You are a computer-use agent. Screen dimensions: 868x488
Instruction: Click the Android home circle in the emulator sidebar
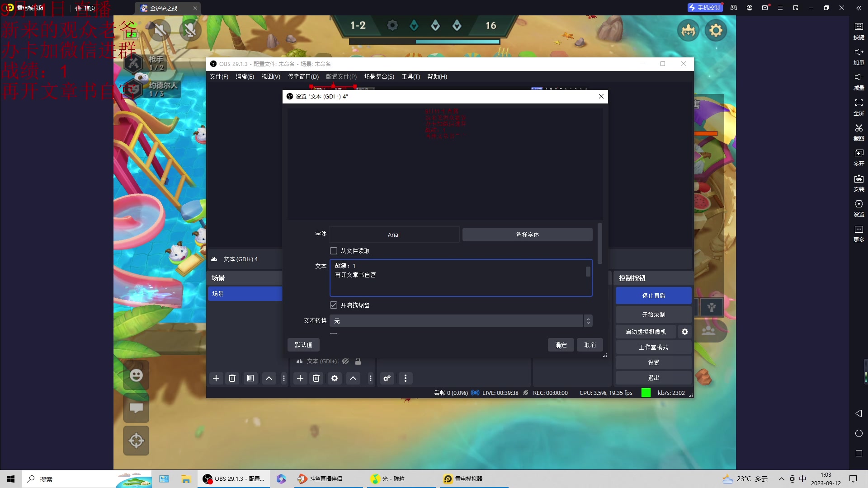pos(859,433)
